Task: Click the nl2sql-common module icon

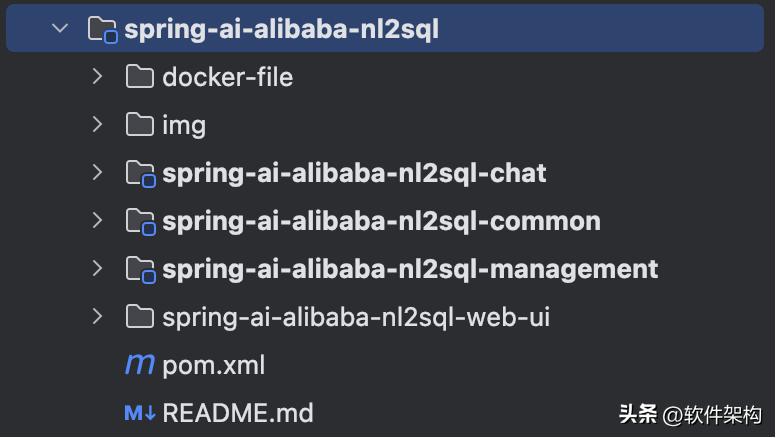Action: click(141, 221)
